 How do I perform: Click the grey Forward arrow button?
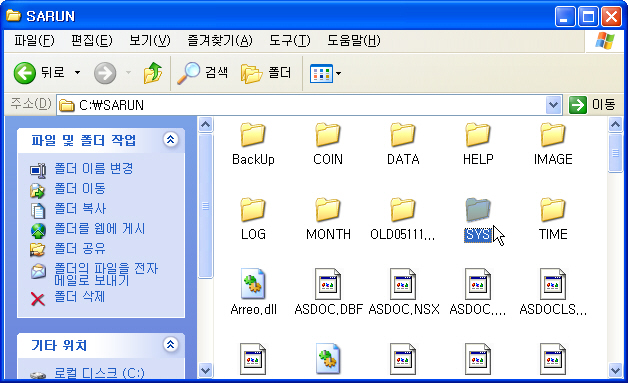point(105,73)
